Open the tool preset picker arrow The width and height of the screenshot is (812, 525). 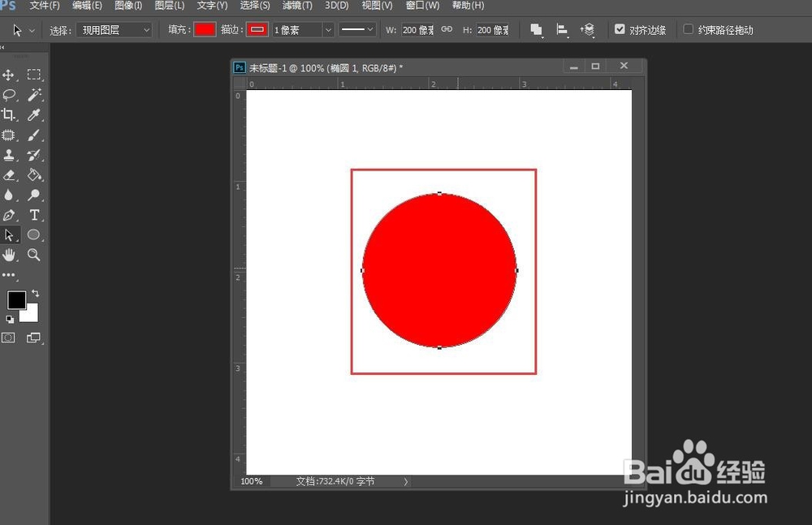pos(32,31)
